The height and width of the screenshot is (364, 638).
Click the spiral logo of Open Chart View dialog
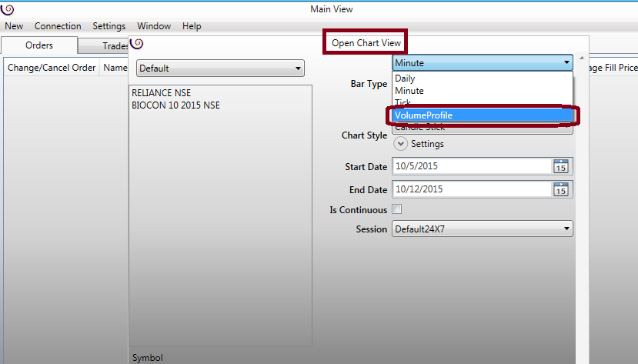137,44
